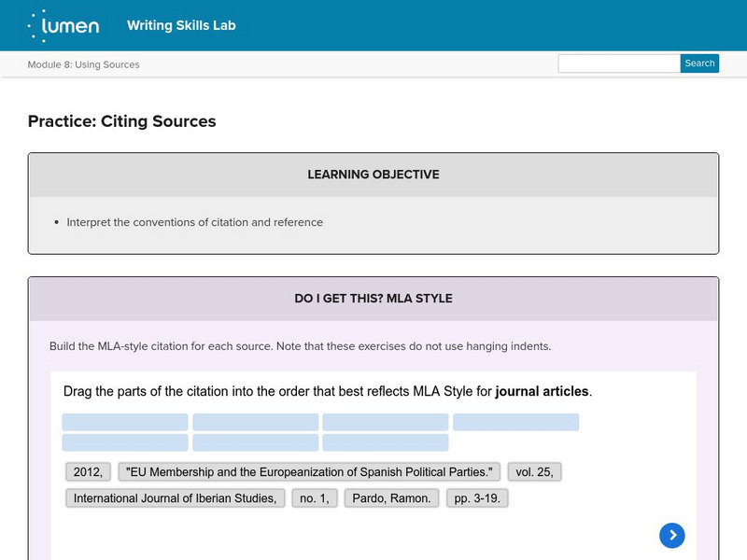Click the blue next arrow button

672,535
